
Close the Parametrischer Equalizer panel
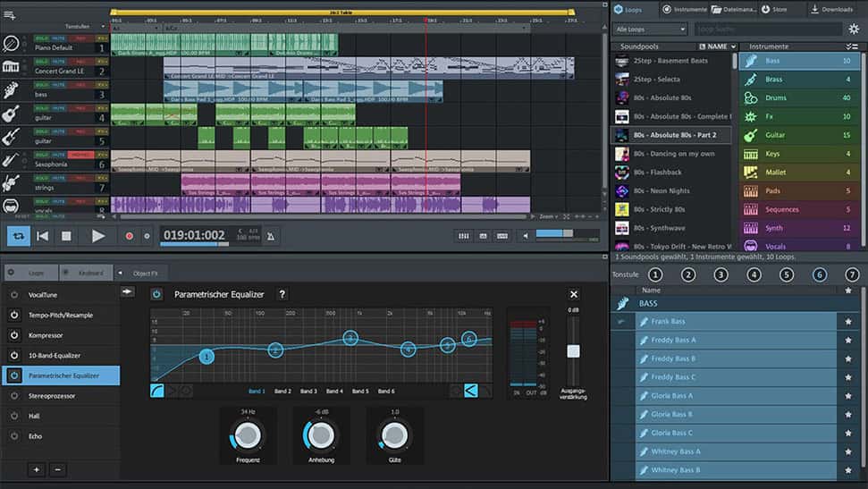[x=574, y=295]
